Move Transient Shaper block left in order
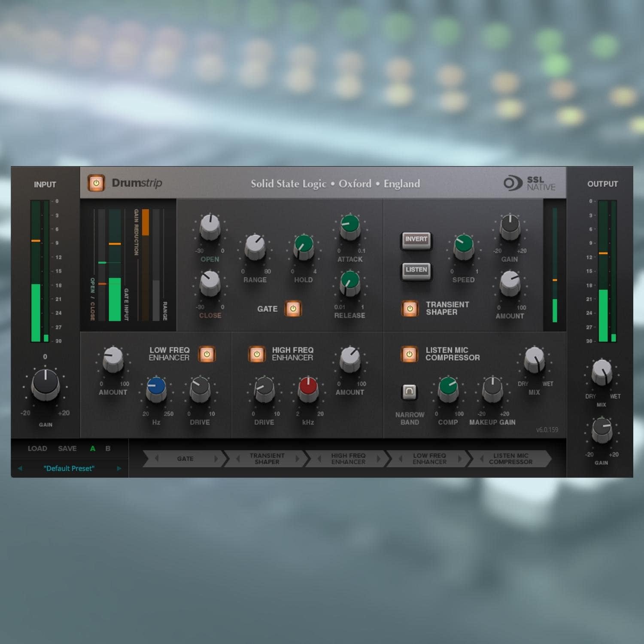Image resolution: width=644 pixels, height=644 pixels. (238, 459)
